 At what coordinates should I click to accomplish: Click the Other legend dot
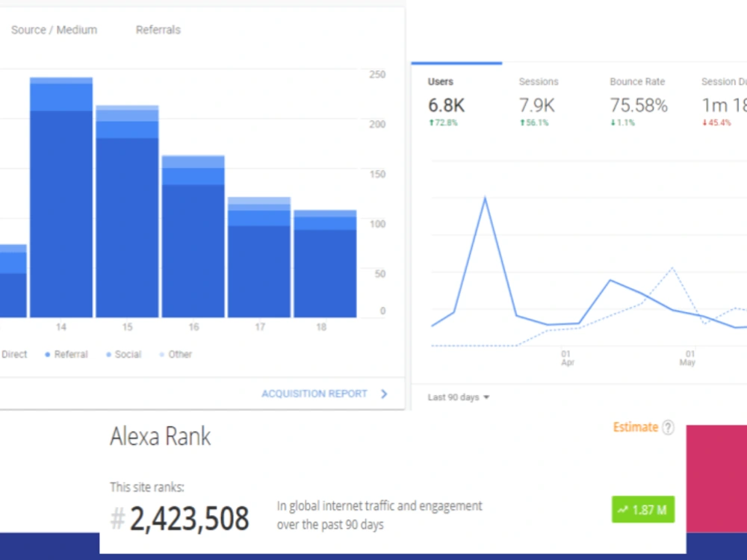[162, 355]
